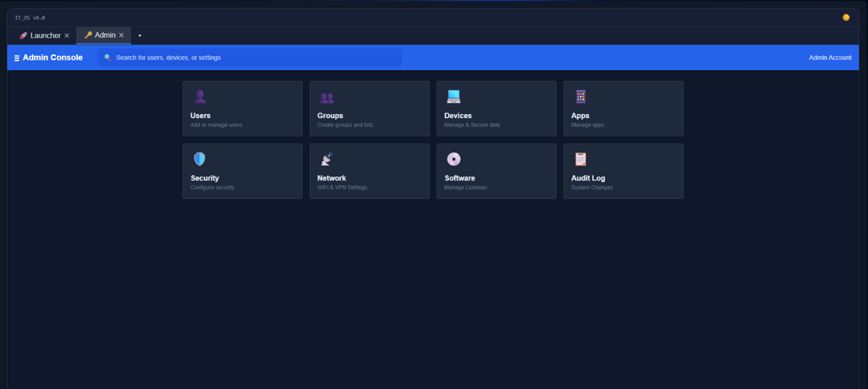The image size is (868, 389).
Task: Click 'System Changes' description text
Action: pyautogui.click(x=592, y=187)
